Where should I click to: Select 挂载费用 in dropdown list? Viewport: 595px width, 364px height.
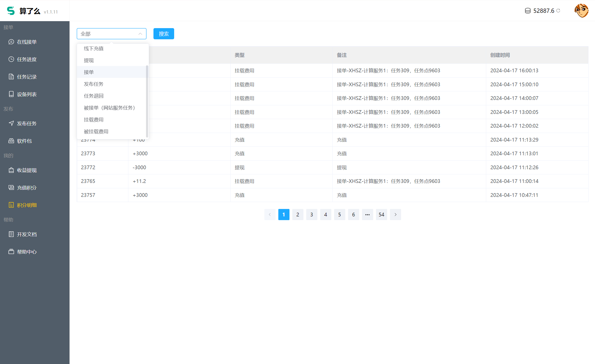click(94, 120)
